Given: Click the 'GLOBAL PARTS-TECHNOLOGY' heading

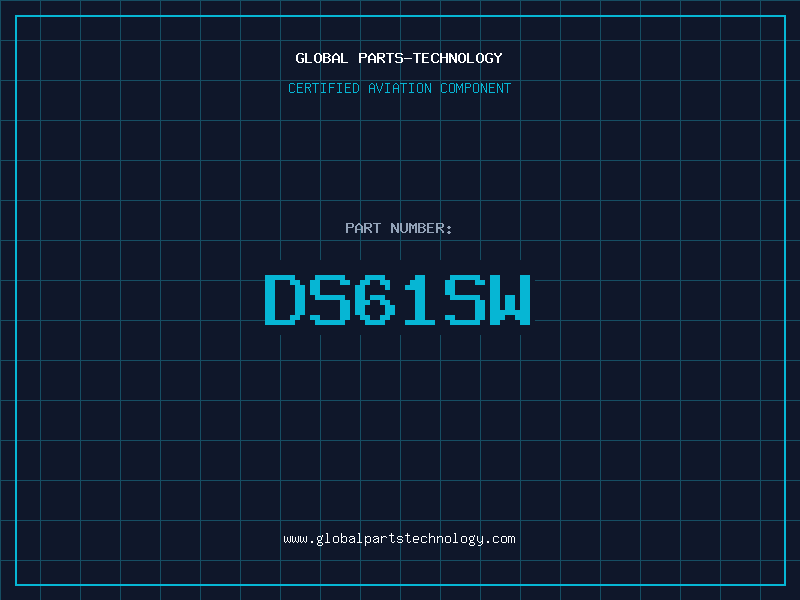Looking at the screenshot, I should [399, 58].
